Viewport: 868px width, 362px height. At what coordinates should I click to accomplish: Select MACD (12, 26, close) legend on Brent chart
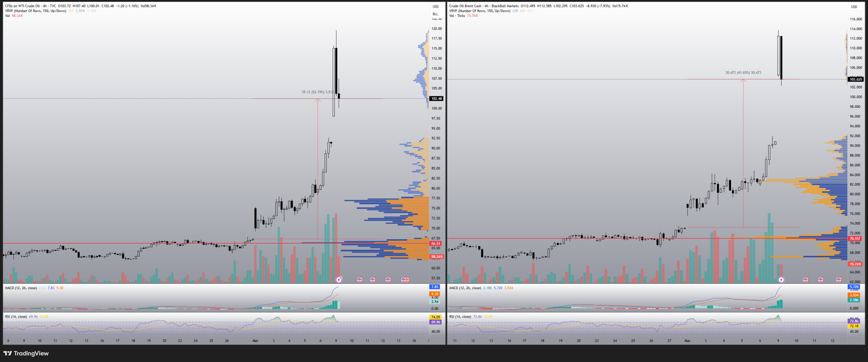click(x=465, y=288)
